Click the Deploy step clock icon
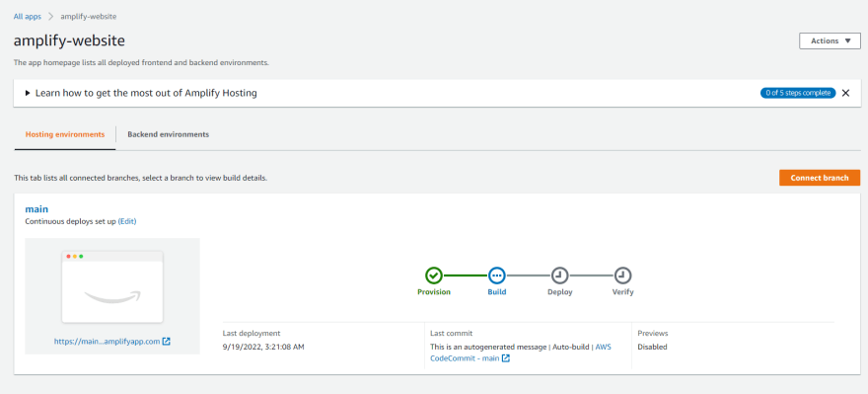Image resolution: width=868 pixels, height=394 pixels. pos(559,275)
